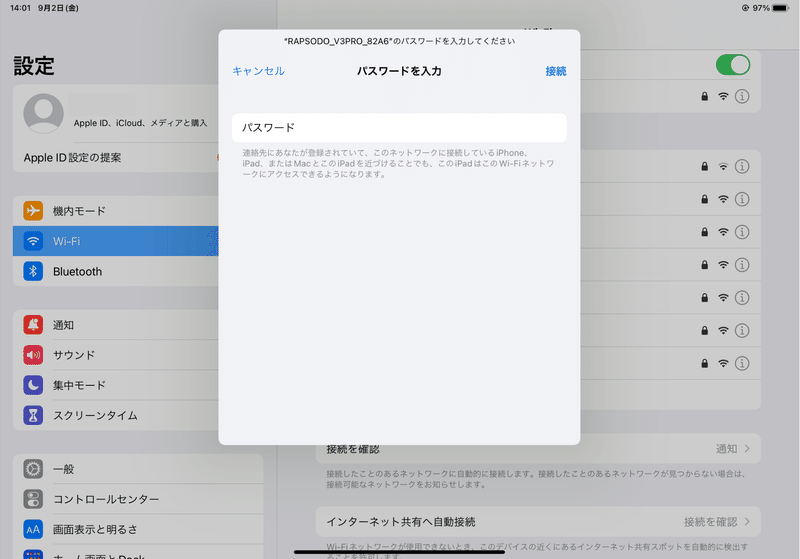Tap the パスワードを入力 dialog title
Image resolution: width=800 pixels, height=559 pixels.
399,71
